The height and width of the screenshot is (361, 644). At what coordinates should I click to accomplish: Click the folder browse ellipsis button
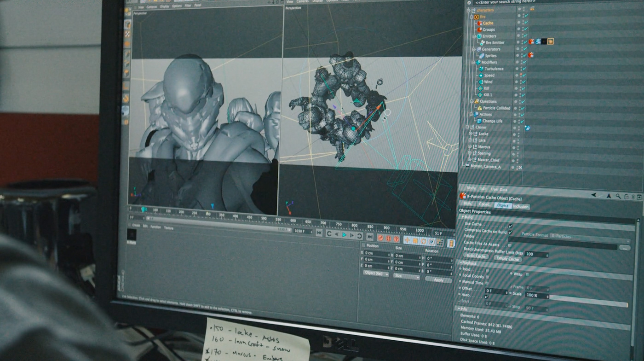point(625,248)
